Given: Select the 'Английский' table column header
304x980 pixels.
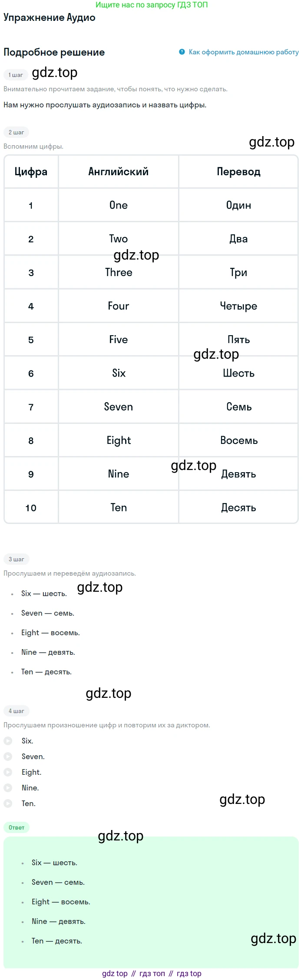Looking at the screenshot, I should tap(119, 172).
